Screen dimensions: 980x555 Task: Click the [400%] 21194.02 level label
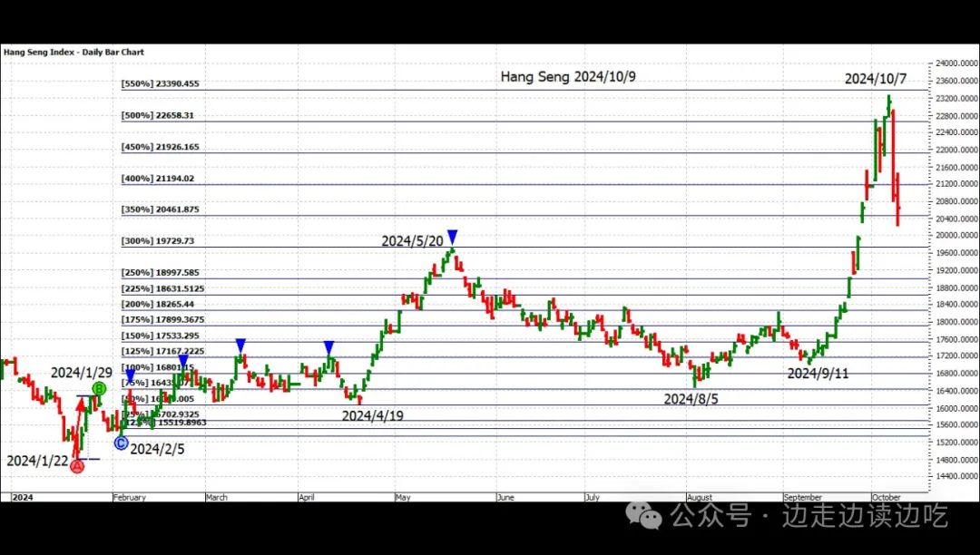[x=158, y=179]
